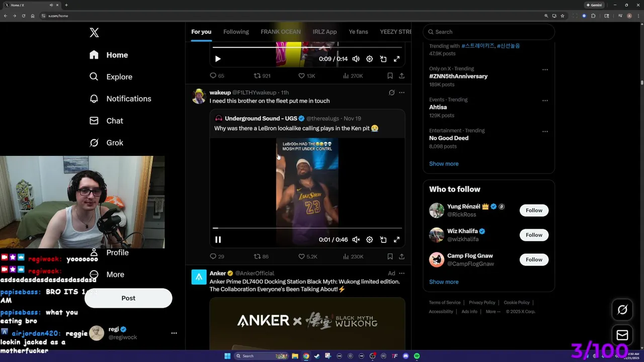The width and height of the screenshot is (644, 362).
Task: Open Grok from sidebar
Action: 107,143
